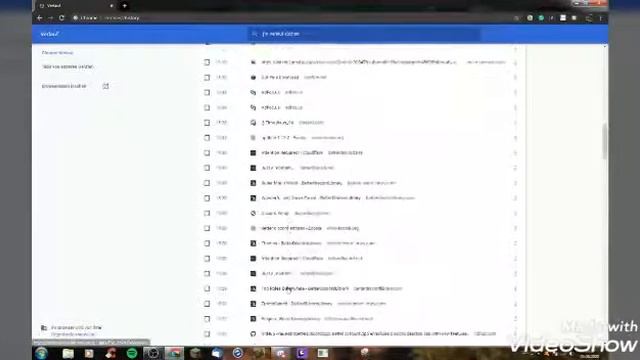Close the Verlauf tab
The height and width of the screenshot is (360, 640).
coord(111,6)
